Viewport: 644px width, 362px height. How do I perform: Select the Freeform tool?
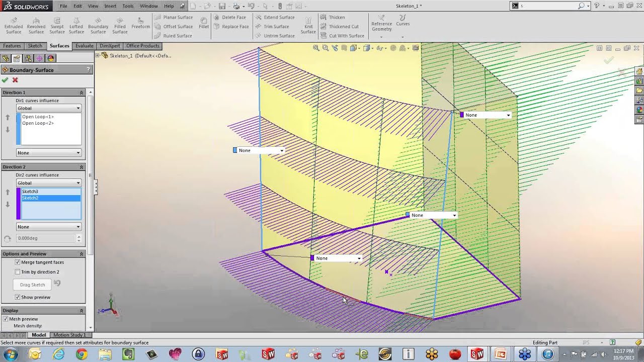coord(140,23)
